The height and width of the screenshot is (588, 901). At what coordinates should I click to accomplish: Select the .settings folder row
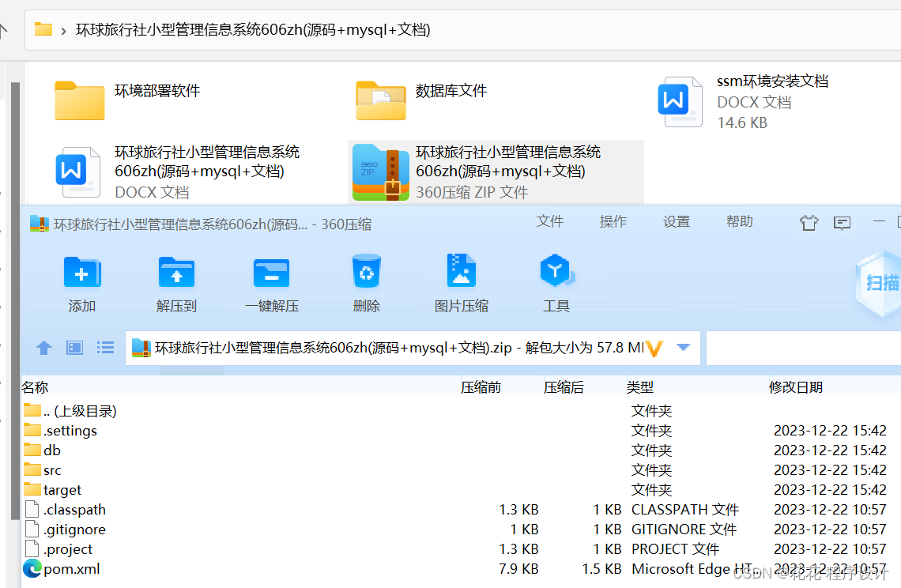click(461, 431)
